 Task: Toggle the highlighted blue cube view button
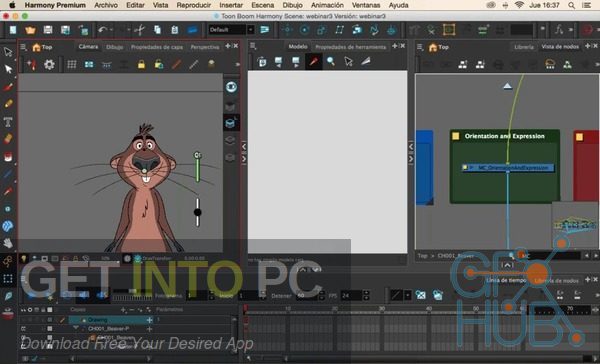coord(231,122)
